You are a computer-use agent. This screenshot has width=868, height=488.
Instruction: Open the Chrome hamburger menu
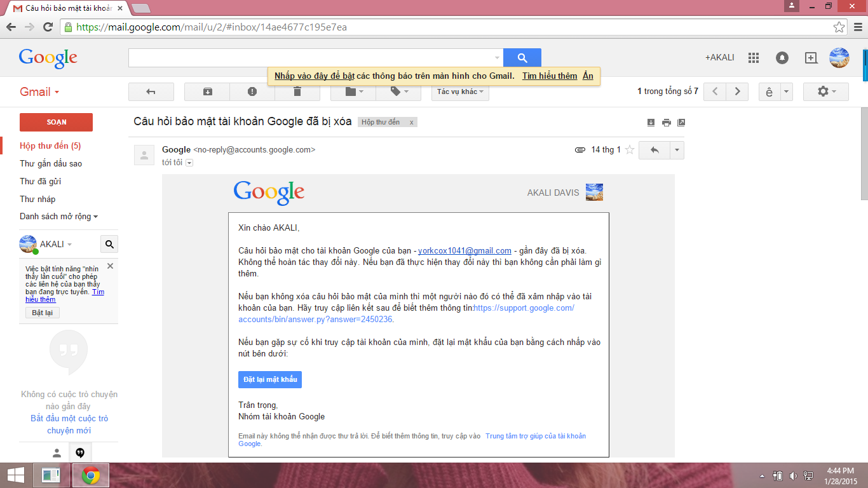click(x=858, y=27)
